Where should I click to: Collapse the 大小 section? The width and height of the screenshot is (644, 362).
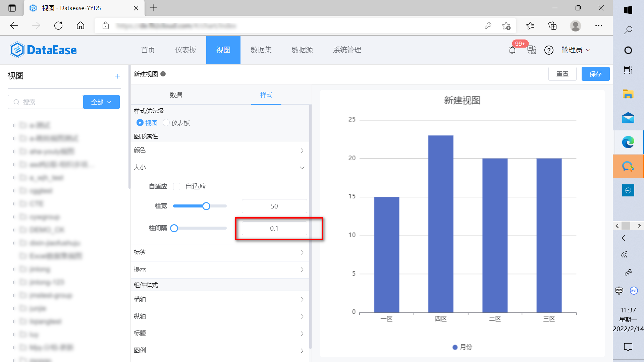(302, 167)
